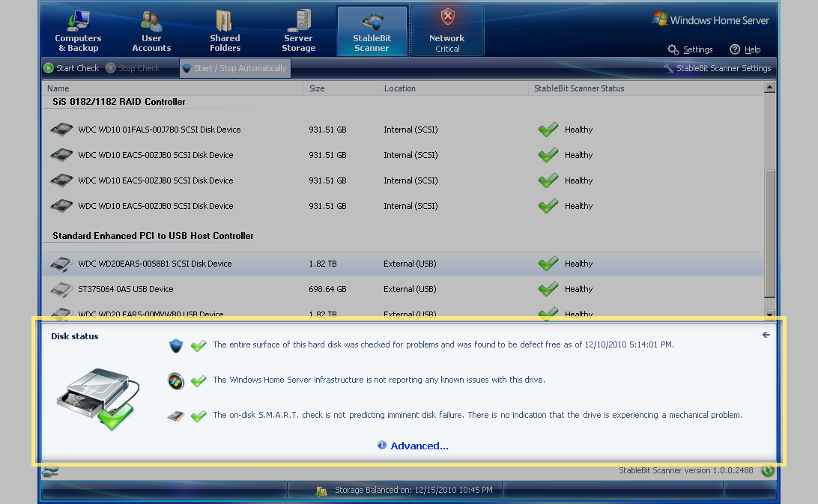The width and height of the screenshot is (818, 504).
Task: Click the checkmark beside Windows Home Server message
Action: (199, 381)
